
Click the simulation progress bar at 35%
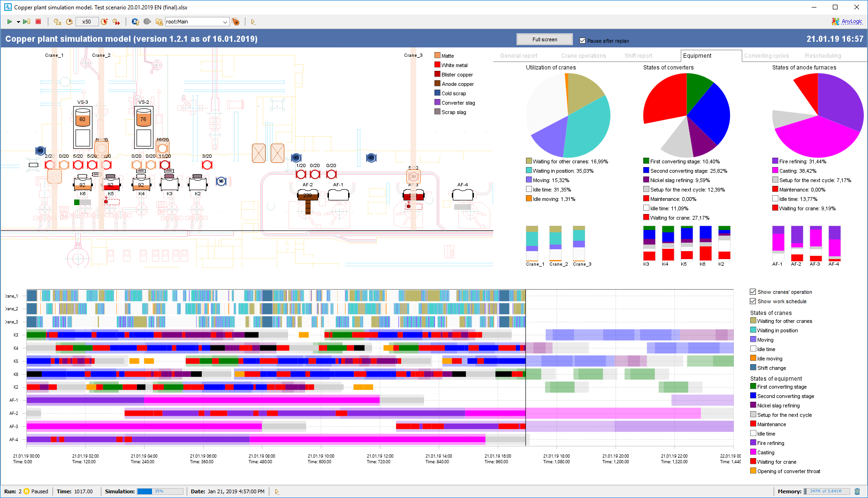click(x=160, y=491)
